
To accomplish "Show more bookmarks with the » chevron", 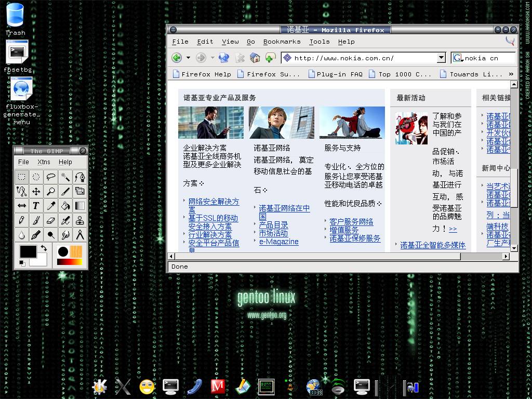I will pyautogui.click(x=511, y=74).
